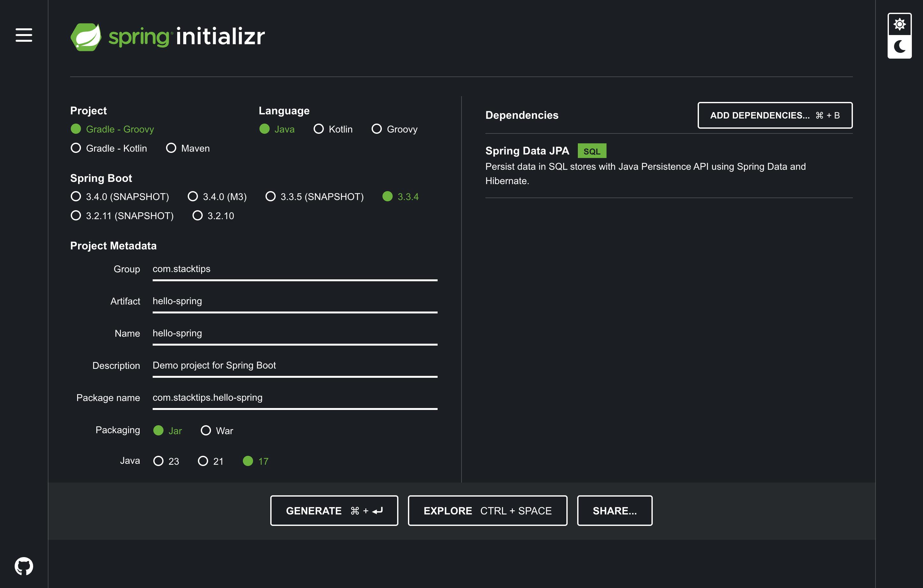923x588 pixels.
Task: Click the Spring Boot section heading
Action: click(x=101, y=178)
